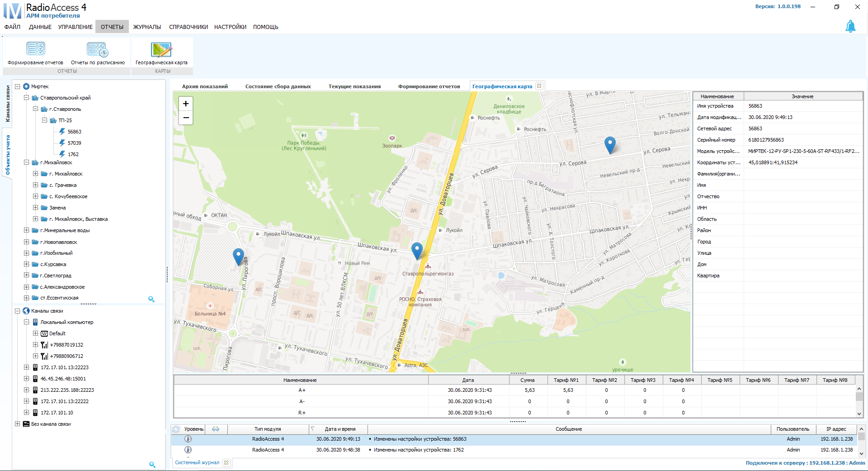Select modem +79880906712 in tree

(x=66, y=356)
